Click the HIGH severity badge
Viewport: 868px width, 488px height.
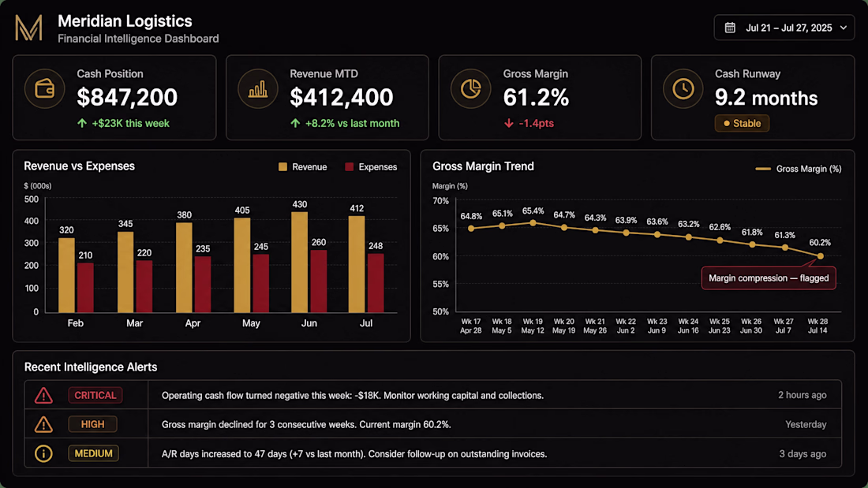[92, 424]
